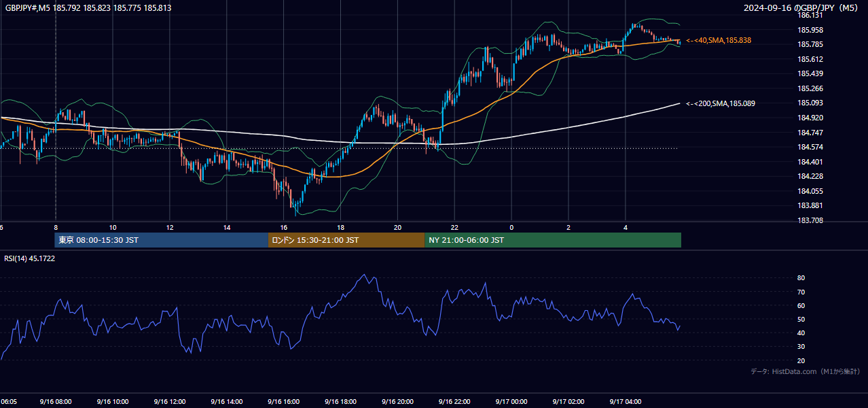
Task: Click the 40 SMA label 185.838
Action: click(719, 41)
